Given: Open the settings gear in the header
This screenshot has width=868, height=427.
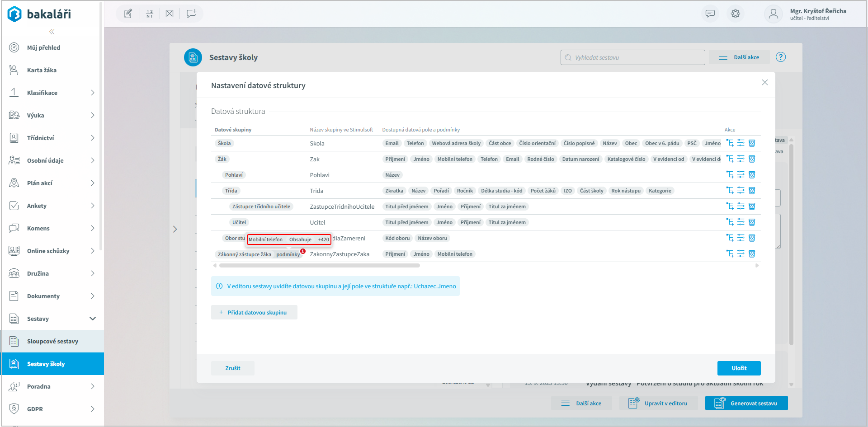Looking at the screenshot, I should click(x=736, y=14).
